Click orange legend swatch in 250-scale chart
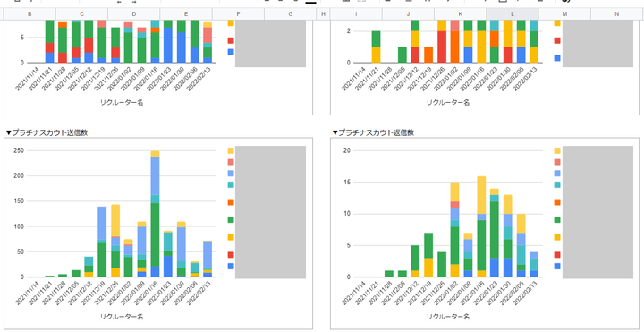The image size is (644, 332). 231,202
